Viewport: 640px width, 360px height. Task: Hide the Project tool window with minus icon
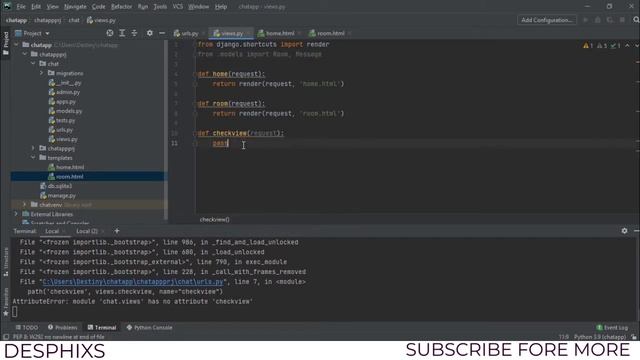click(x=162, y=33)
